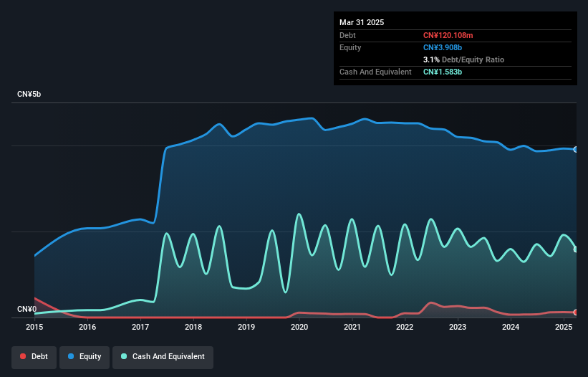Click the 2024 x-axis label
588x377 pixels.
511,327
